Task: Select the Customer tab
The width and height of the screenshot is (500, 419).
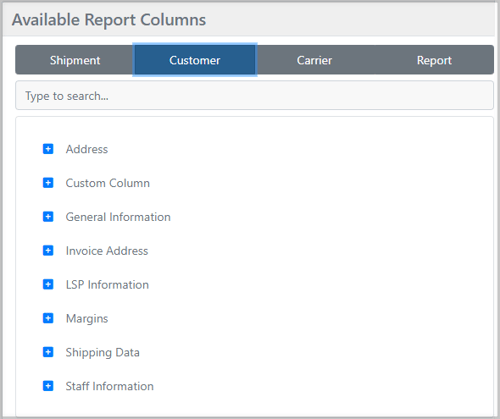Action: coord(195,60)
